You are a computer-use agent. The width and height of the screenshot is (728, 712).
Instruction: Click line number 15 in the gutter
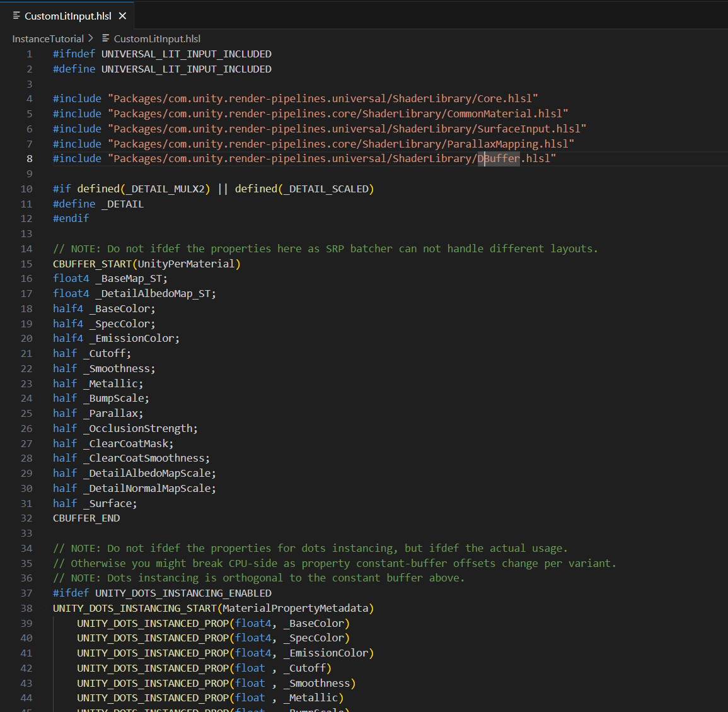[x=26, y=264]
